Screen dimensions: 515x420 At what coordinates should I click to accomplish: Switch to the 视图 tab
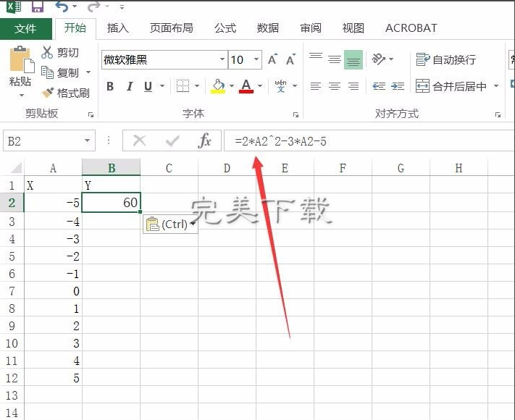353,28
